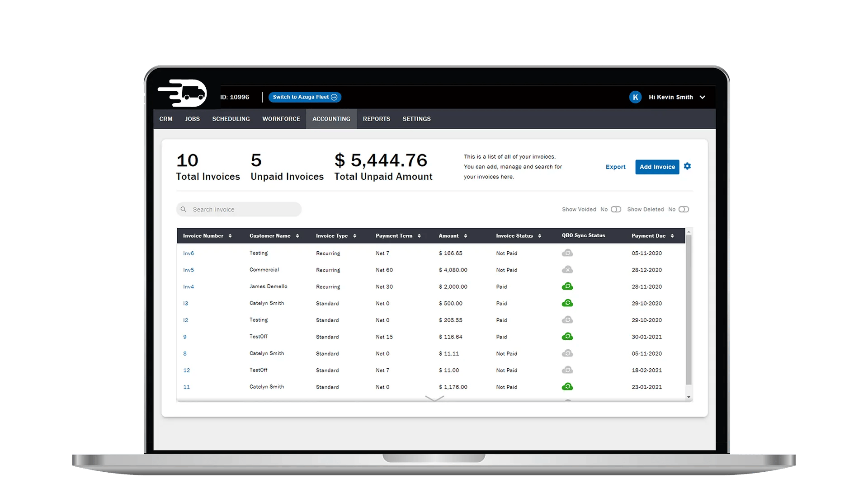The height and width of the screenshot is (488, 868).
Task: Click the settings gear beside Add Invoice
Action: [x=687, y=166]
